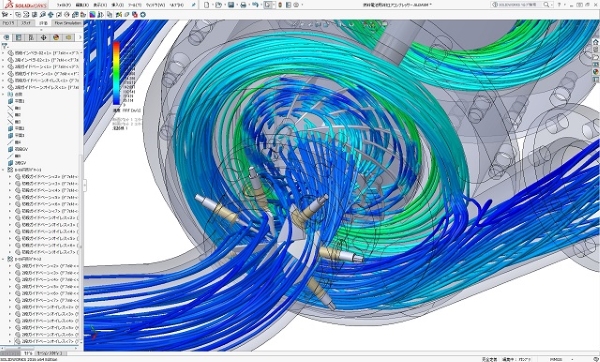Open the Appearances color-wheel icon in right task pane
This screenshot has width=600, height=362.
point(596,72)
